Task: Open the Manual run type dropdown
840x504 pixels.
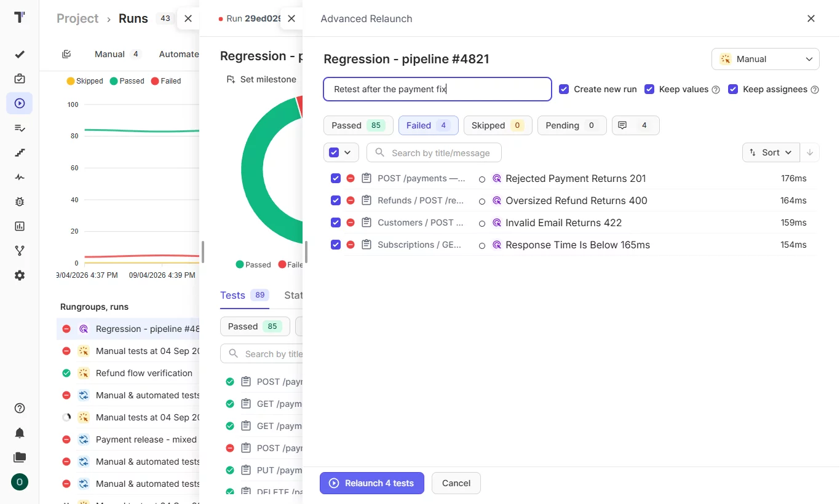Action: pos(766,59)
